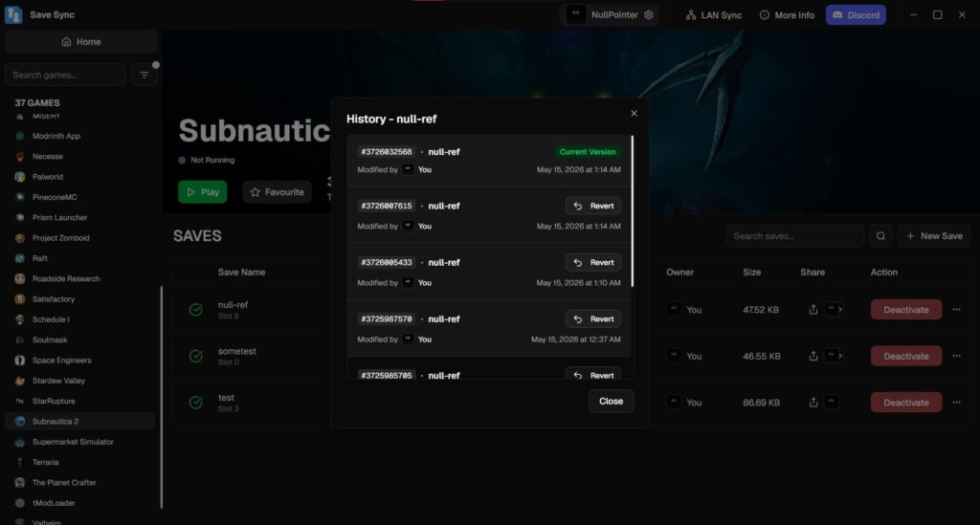The height and width of the screenshot is (525, 980).
Task: Select Project Zomboid in games list
Action: pyautogui.click(x=80, y=238)
